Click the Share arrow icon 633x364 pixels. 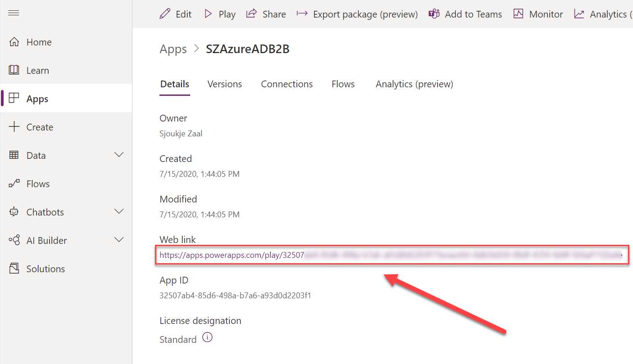click(251, 13)
